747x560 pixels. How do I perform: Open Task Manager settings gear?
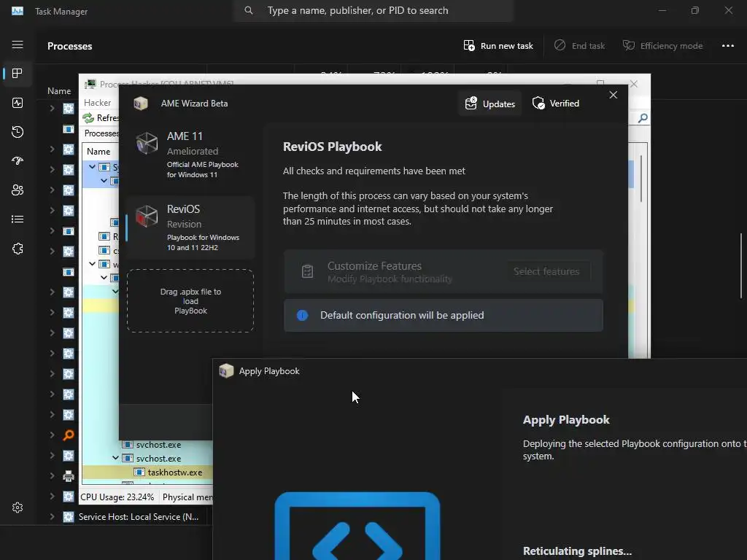[x=18, y=507]
